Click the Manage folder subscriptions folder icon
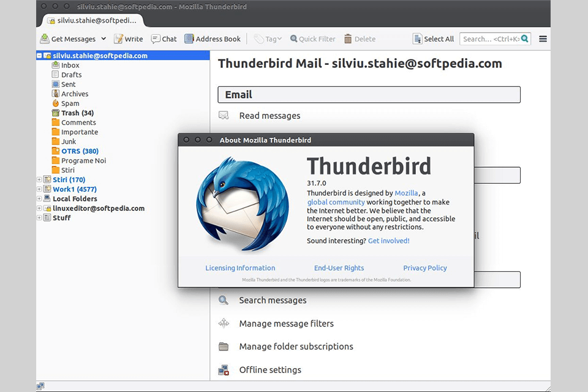588x392 pixels. point(224,346)
